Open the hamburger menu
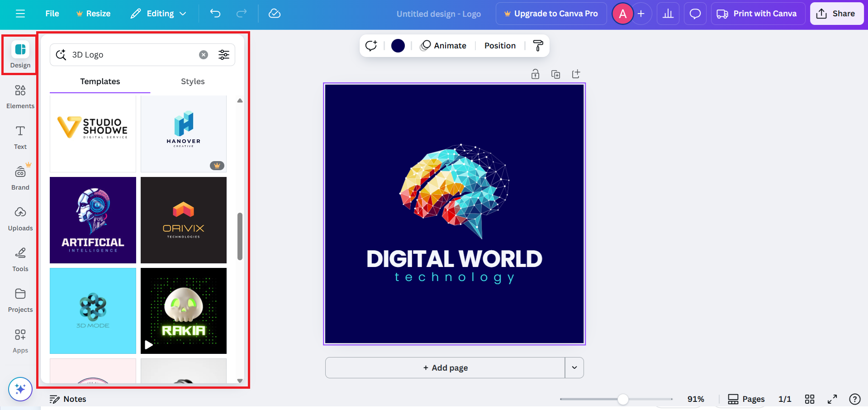This screenshot has width=868, height=410. click(20, 13)
